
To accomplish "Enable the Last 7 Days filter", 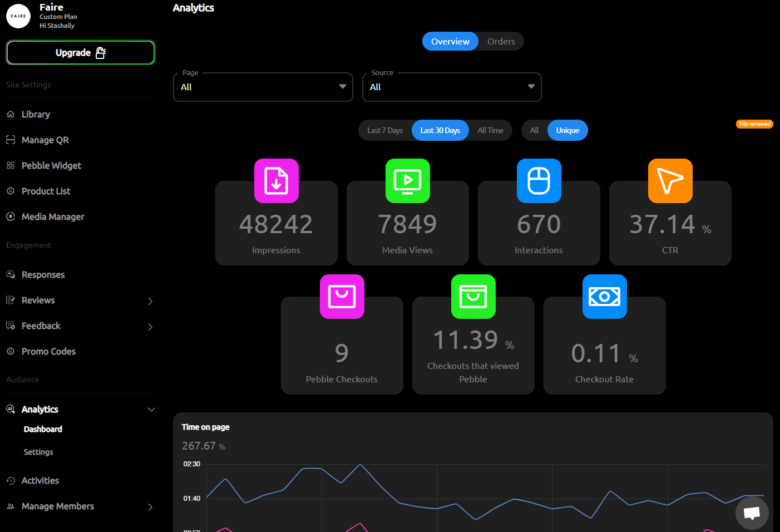I will [384, 130].
